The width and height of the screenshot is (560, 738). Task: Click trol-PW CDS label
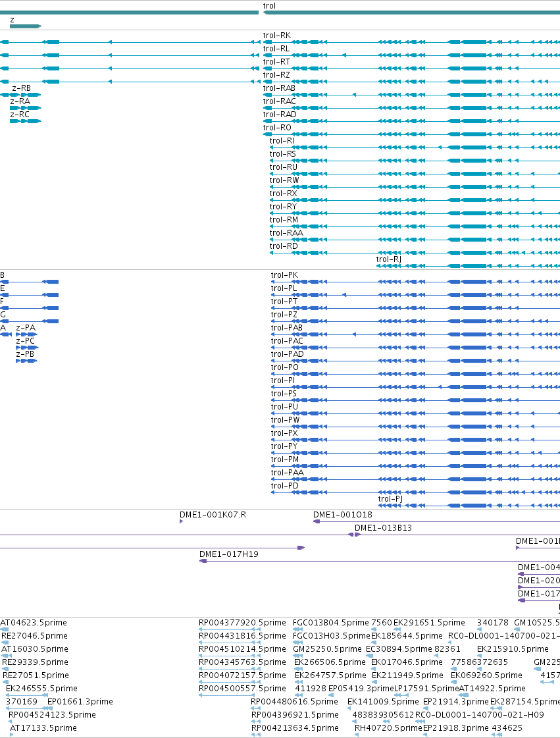[x=285, y=420]
